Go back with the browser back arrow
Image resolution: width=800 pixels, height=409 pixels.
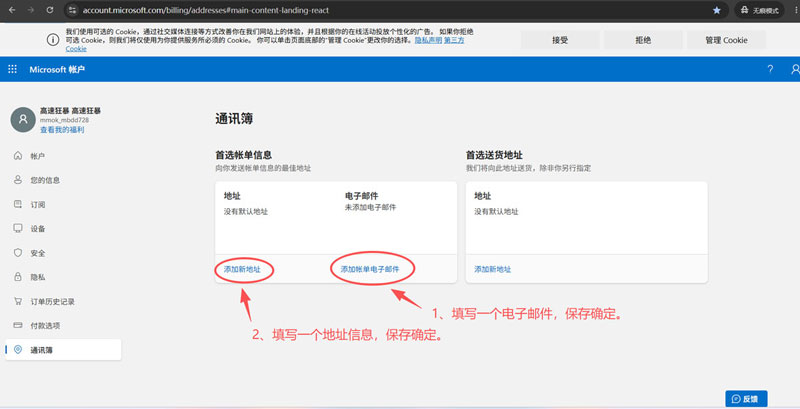pyautogui.click(x=12, y=10)
